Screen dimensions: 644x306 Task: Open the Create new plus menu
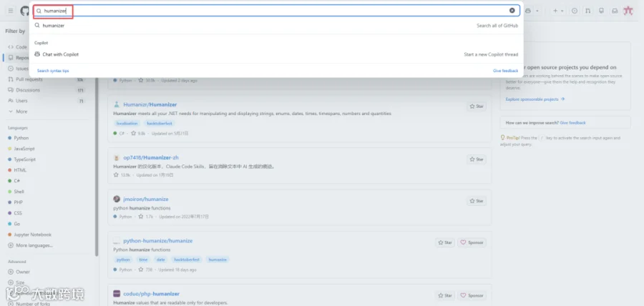tap(557, 11)
